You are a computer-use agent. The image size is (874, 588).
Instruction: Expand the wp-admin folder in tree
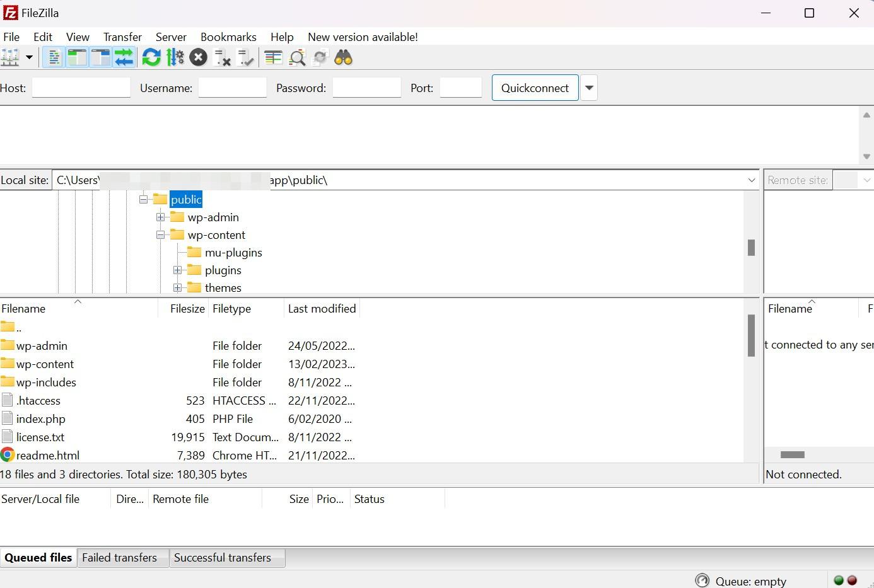coord(161,217)
